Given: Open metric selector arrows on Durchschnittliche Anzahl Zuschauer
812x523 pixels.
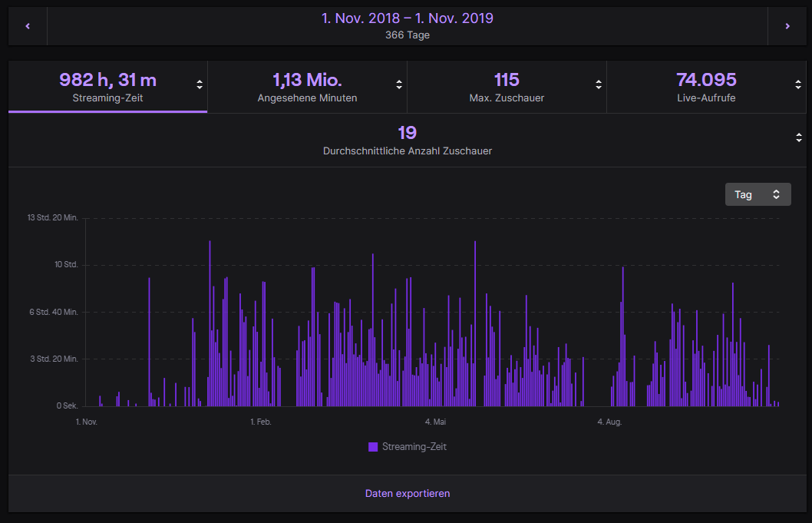Looking at the screenshot, I should 798,138.
